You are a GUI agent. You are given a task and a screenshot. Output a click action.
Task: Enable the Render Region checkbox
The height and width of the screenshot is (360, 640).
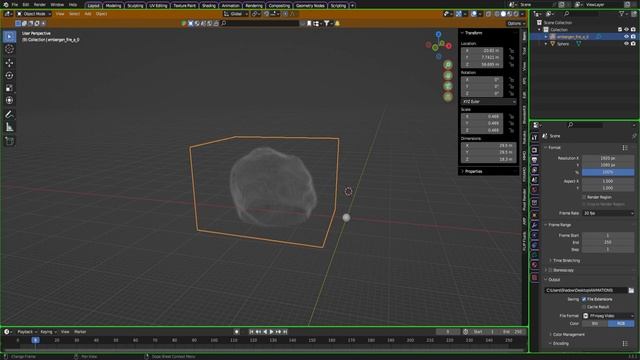click(x=584, y=197)
